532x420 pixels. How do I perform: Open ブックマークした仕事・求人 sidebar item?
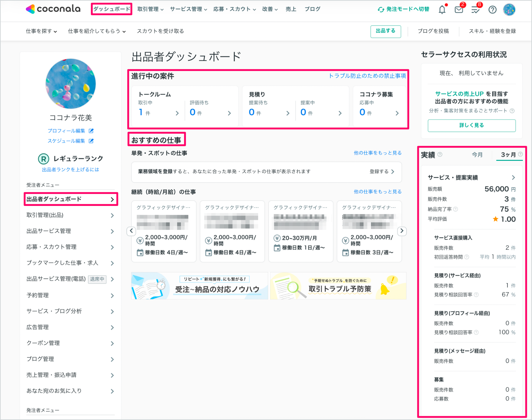pyautogui.click(x=70, y=263)
